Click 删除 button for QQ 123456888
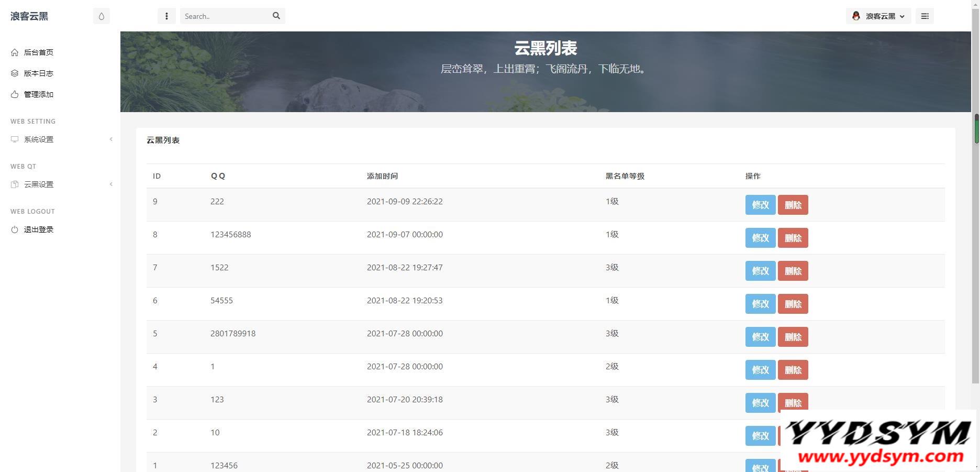The width and height of the screenshot is (980, 472). pos(793,238)
